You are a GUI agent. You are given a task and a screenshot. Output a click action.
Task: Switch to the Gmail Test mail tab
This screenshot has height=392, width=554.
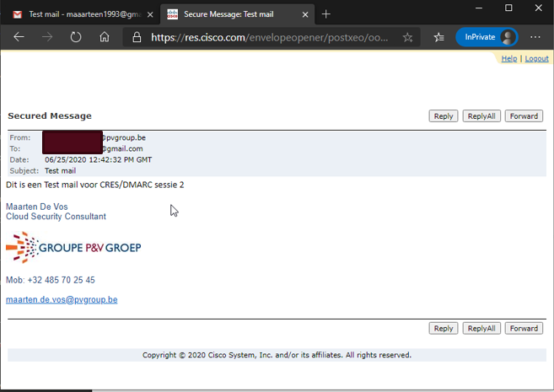pyautogui.click(x=80, y=13)
